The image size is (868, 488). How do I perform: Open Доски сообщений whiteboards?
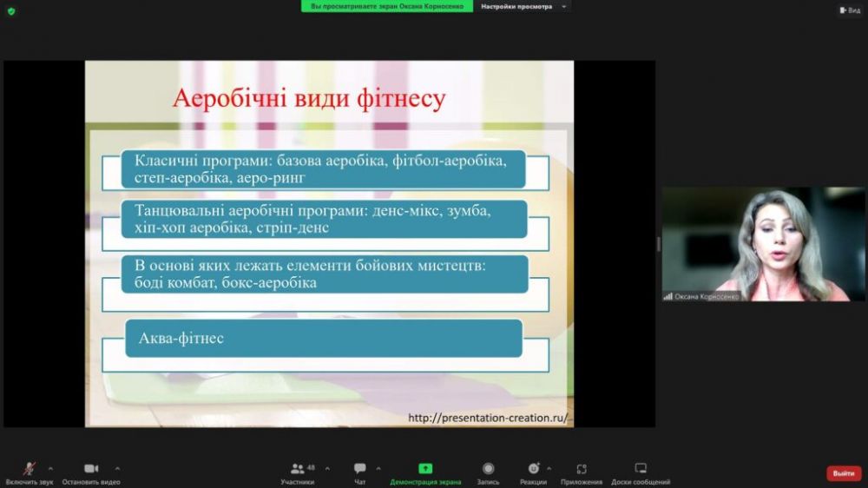tap(641, 469)
